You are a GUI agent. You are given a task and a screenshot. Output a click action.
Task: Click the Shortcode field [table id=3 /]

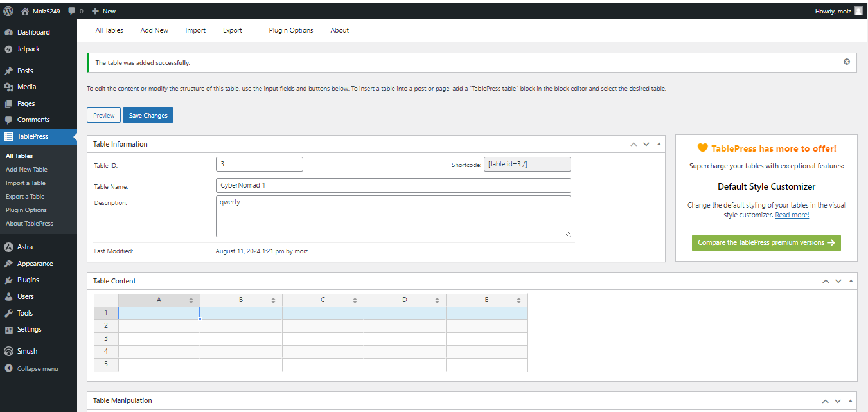point(527,164)
